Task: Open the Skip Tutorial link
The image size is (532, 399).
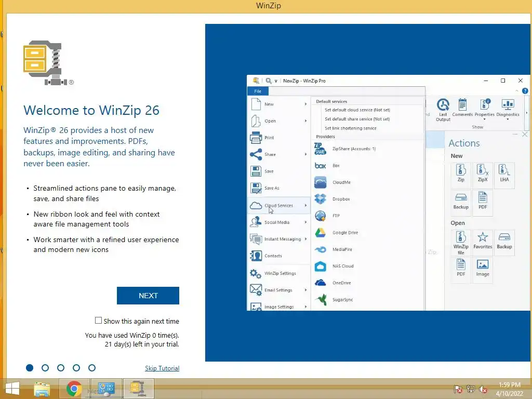Action: (x=162, y=368)
